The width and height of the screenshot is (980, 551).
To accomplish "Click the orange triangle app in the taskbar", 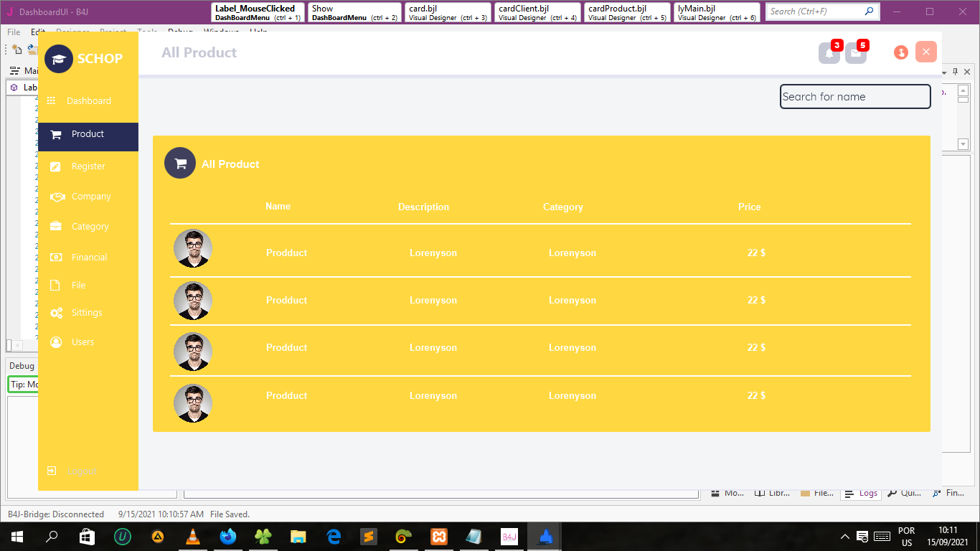I will (158, 537).
